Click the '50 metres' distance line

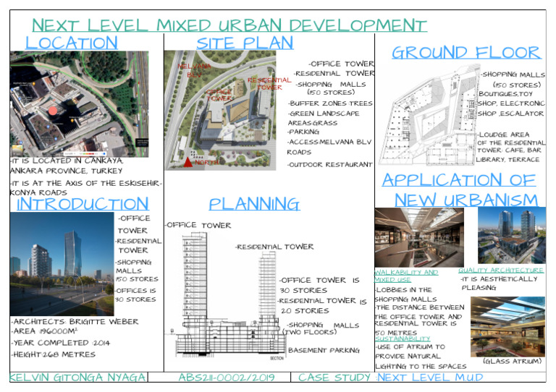tap(396, 333)
